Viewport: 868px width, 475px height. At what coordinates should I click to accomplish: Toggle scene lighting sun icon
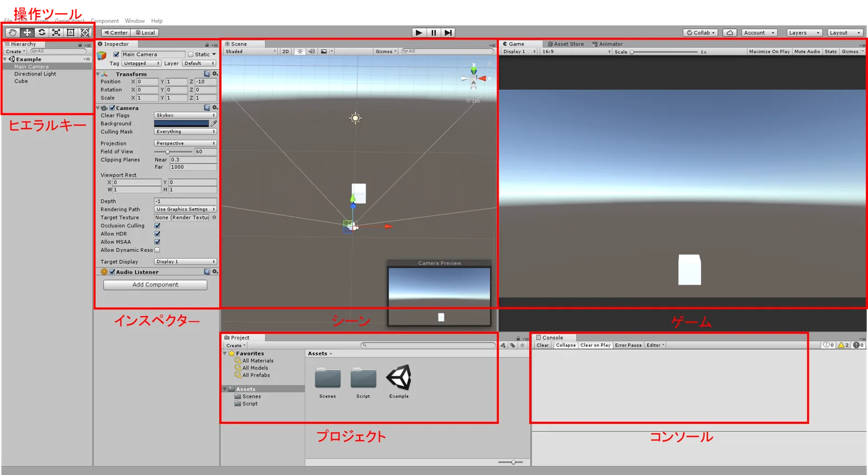[300, 52]
